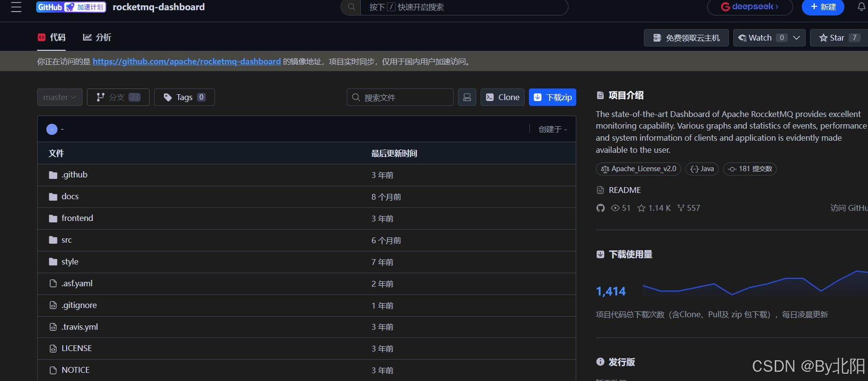Open the .asf.yaml file
The height and width of the screenshot is (381, 868).
(x=77, y=283)
